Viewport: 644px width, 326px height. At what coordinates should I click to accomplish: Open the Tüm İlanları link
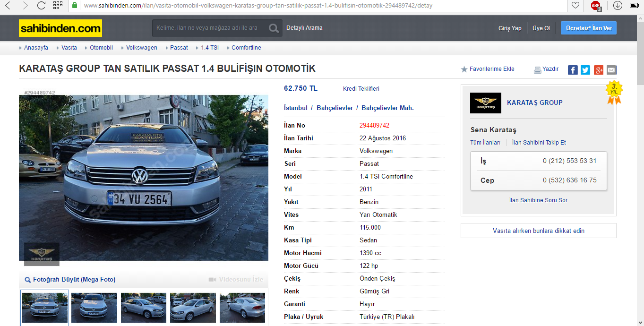click(485, 143)
